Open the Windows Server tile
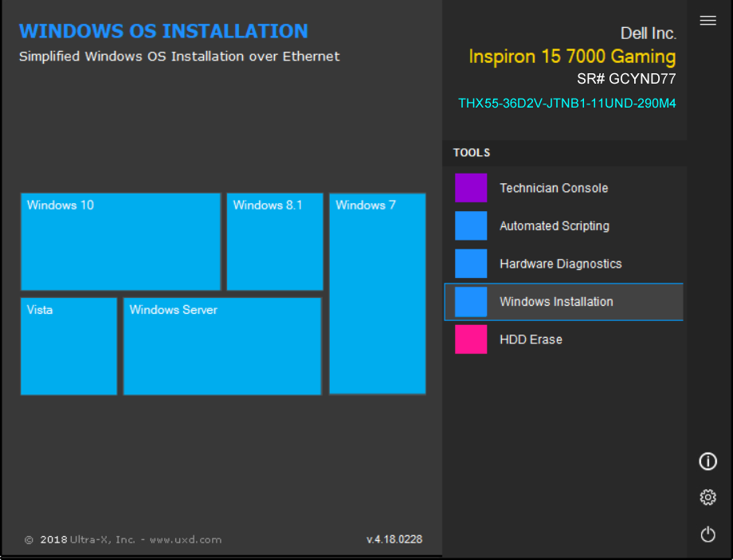Viewport: 733px width, 560px height. [222, 347]
